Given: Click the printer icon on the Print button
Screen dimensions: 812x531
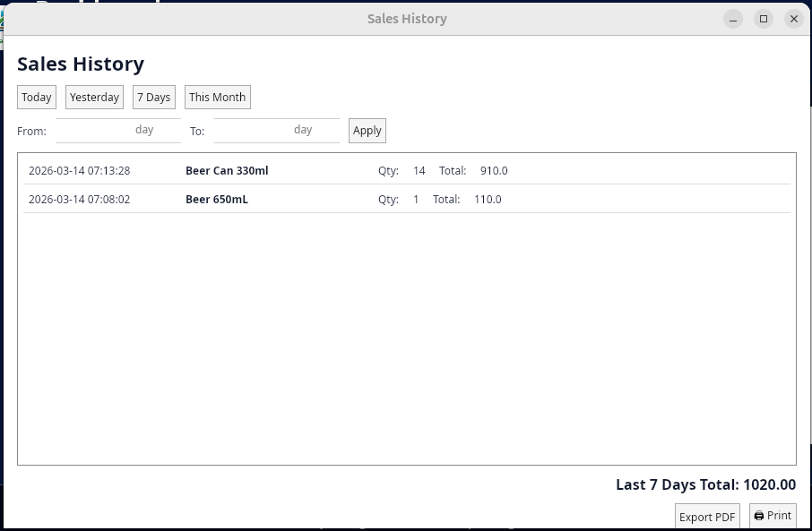Looking at the screenshot, I should click(759, 516).
